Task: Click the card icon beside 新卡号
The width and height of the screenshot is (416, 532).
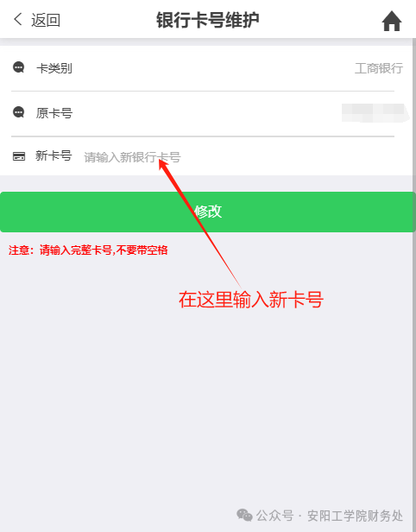Action: click(19, 156)
